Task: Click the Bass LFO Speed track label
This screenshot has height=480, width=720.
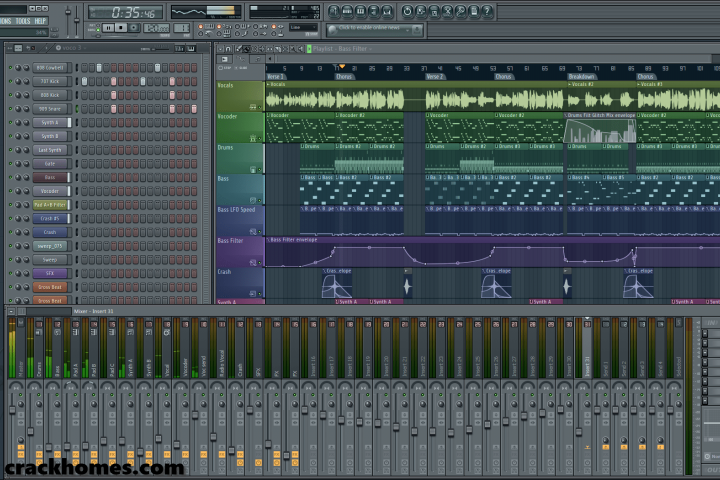Action: tap(236, 209)
